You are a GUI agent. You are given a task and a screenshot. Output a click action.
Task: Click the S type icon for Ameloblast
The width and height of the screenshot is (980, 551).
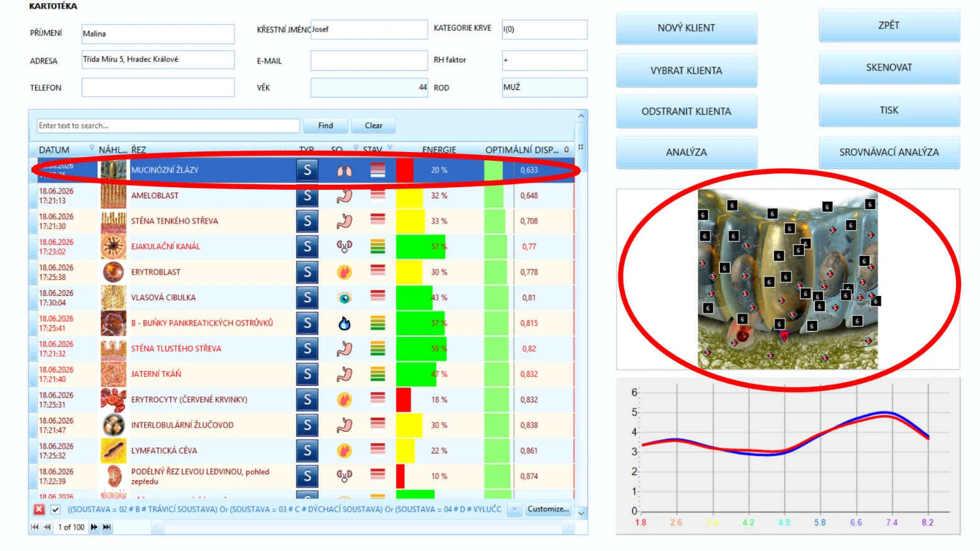tap(307, 195)
